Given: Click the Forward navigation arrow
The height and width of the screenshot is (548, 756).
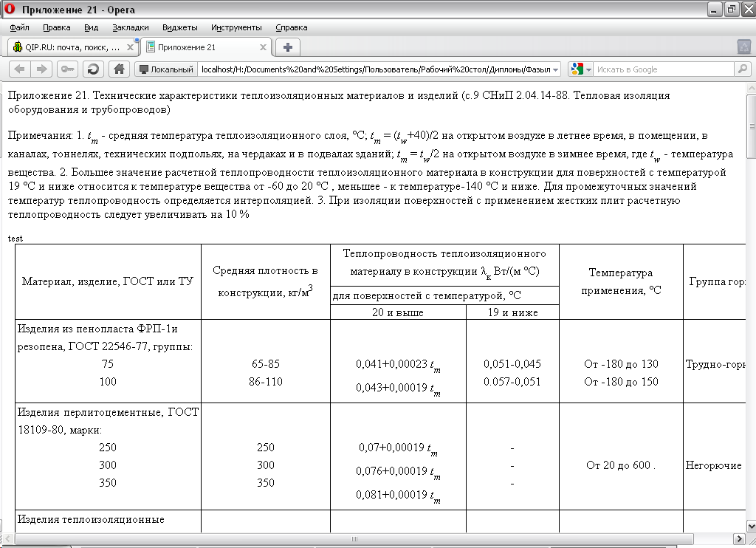Looking at the screenshot, I should pos(42,69).
